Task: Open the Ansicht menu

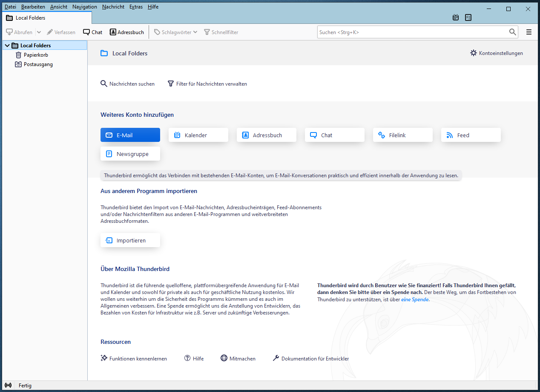Action: click(x=59, y=7)
